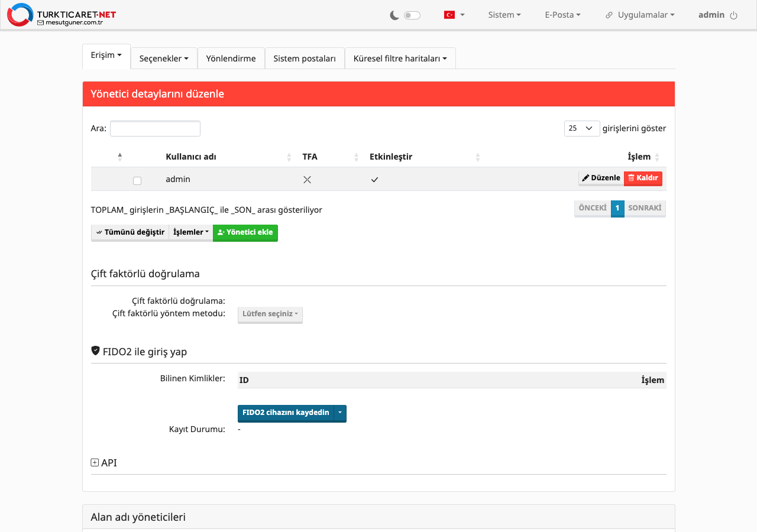
Task: Toggle the dark mode switch
Action: tap(412, 15)
